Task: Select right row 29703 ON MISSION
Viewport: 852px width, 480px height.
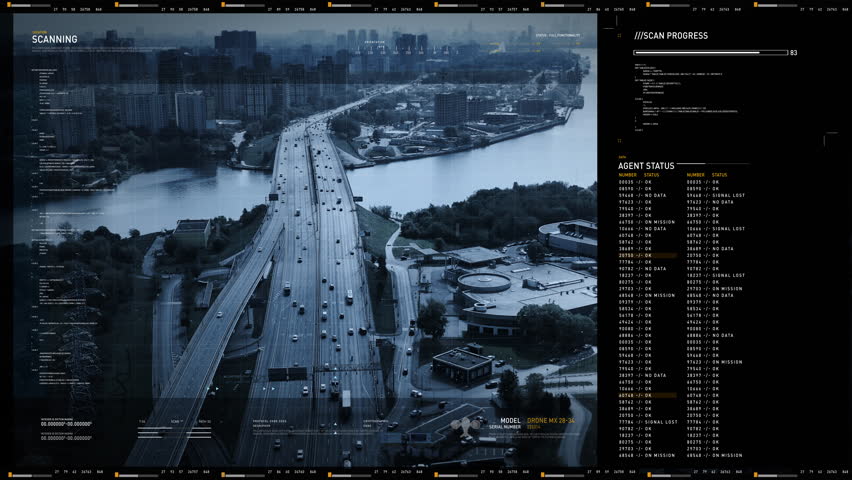Action: click(x=715, y=289)
